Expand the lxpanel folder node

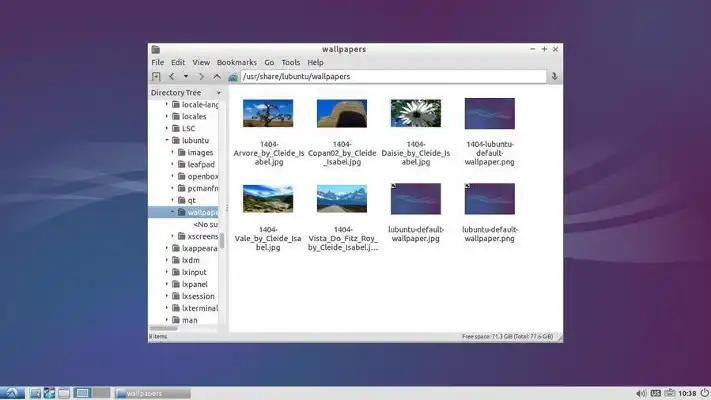click(x=167, y=285)
